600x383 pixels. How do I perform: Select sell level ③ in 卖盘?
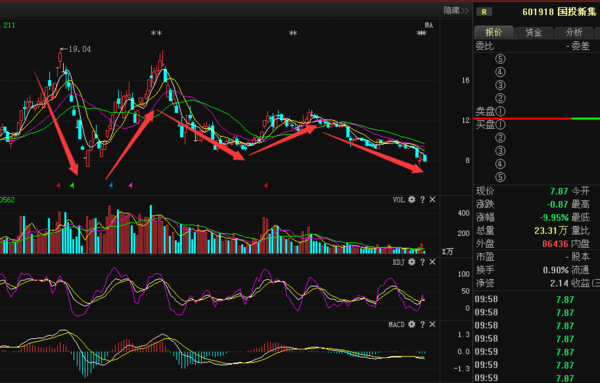point(500,85)
